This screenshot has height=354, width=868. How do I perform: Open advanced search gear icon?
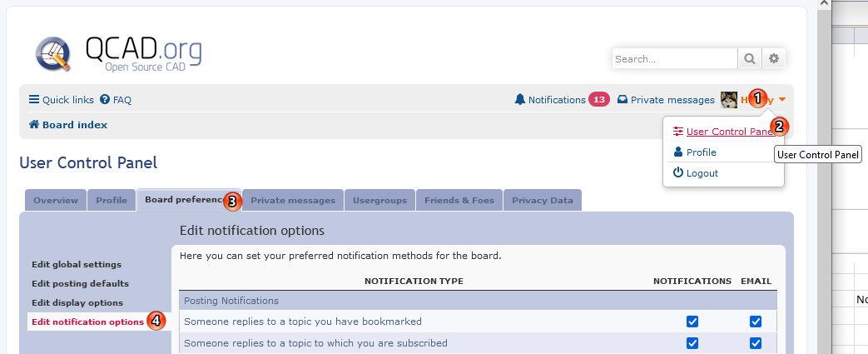click(774, 59)
